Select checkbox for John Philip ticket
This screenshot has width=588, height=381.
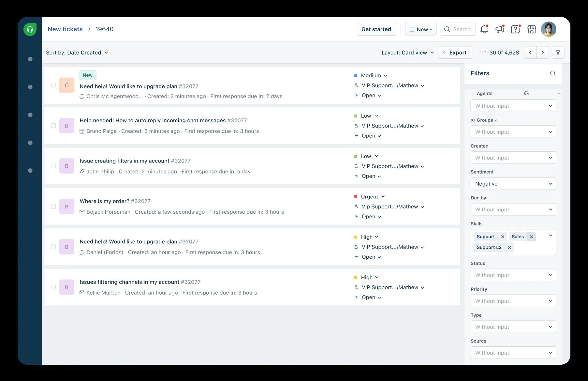[53, 166]
